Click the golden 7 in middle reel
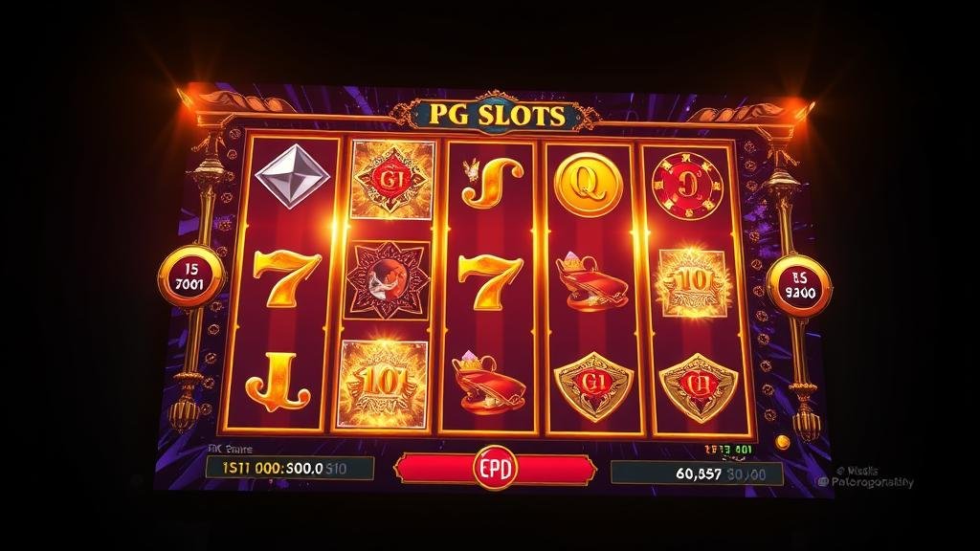 pyautogui.click(x=490, y=282)
